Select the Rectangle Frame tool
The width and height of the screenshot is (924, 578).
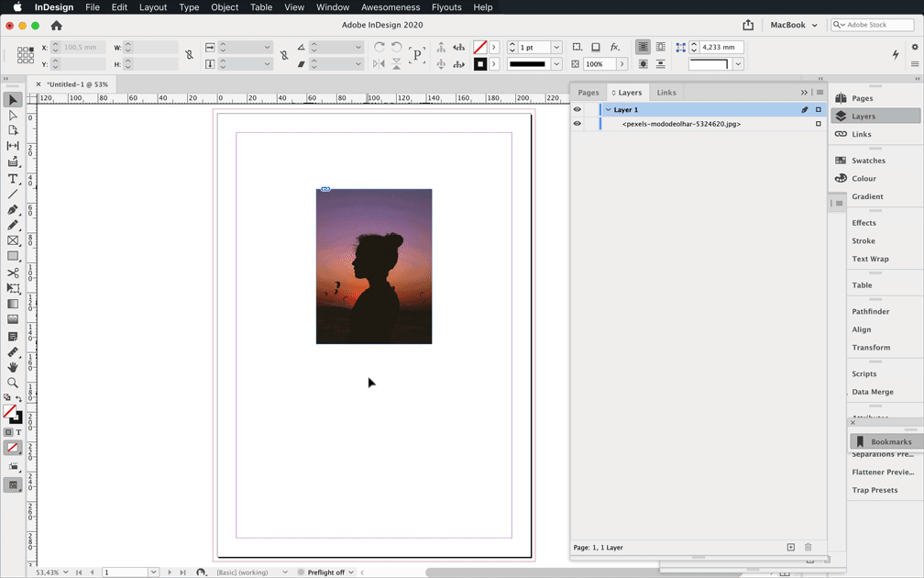[13, 240]
